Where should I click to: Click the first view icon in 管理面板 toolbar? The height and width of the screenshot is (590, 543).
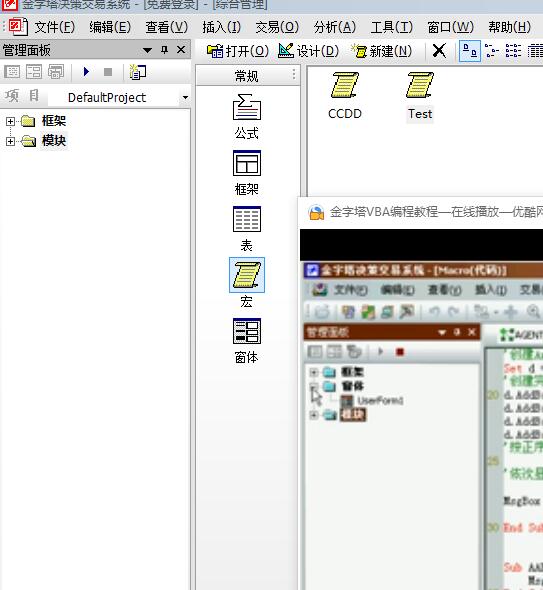click(x=12, y=71)
